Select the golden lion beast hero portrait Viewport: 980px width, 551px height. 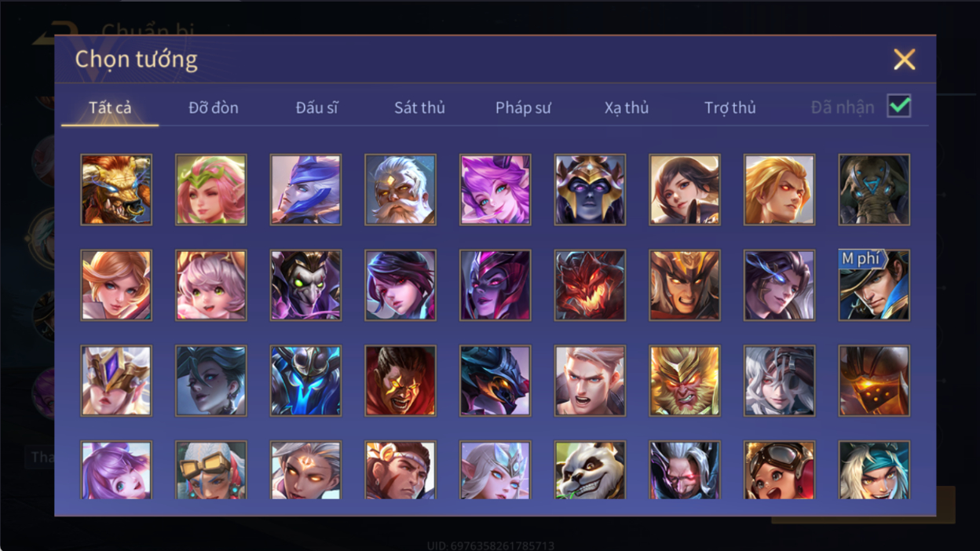tap(116, 190)
